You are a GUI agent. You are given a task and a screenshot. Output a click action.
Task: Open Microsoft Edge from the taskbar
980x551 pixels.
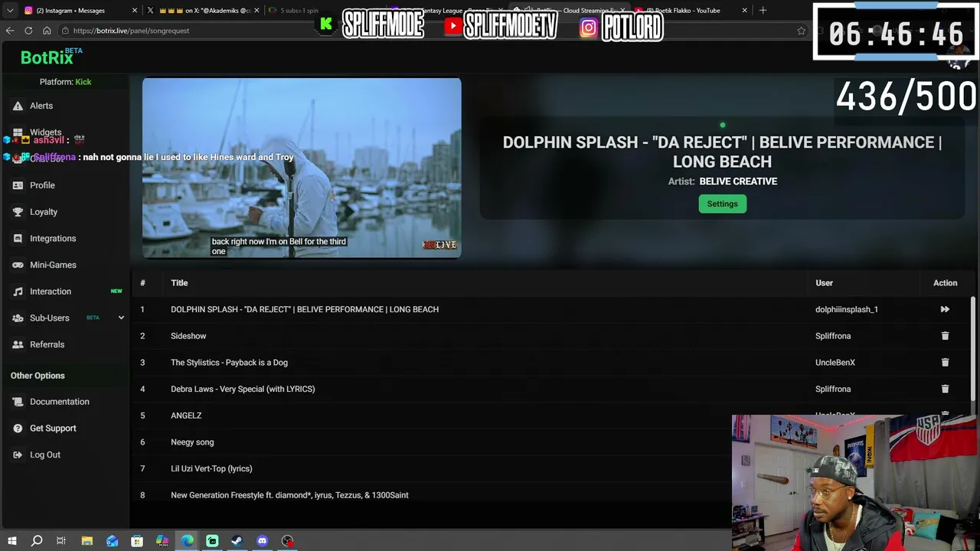click(x=187, y=541)
